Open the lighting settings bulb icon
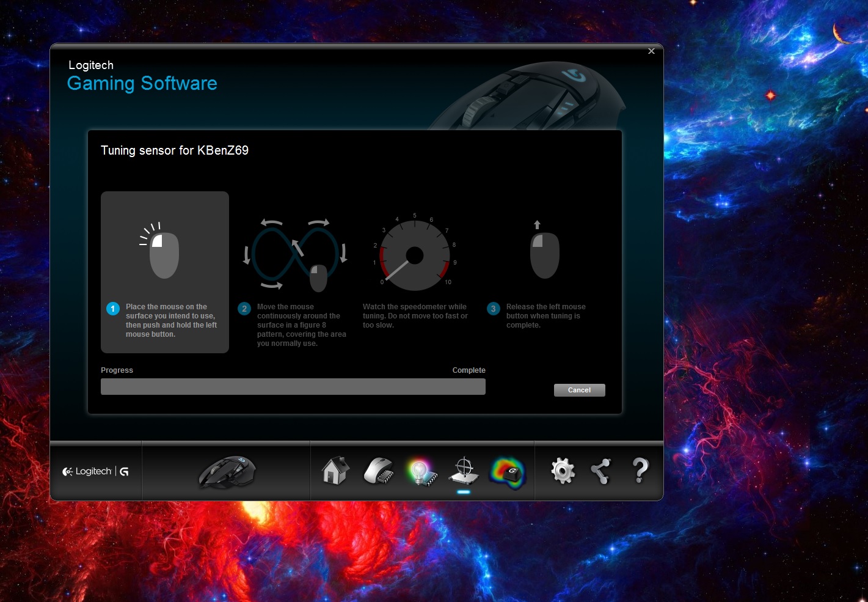The image size is (868, 602). (421, 472)
